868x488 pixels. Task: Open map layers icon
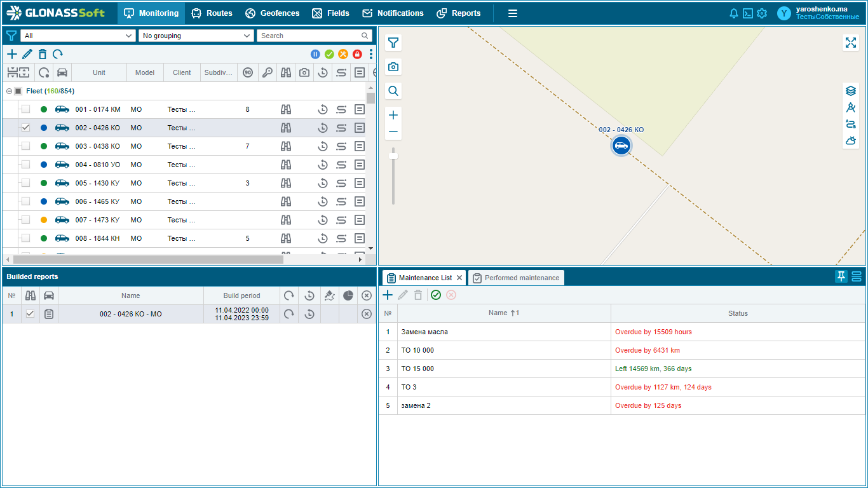(x=851, y=91)
